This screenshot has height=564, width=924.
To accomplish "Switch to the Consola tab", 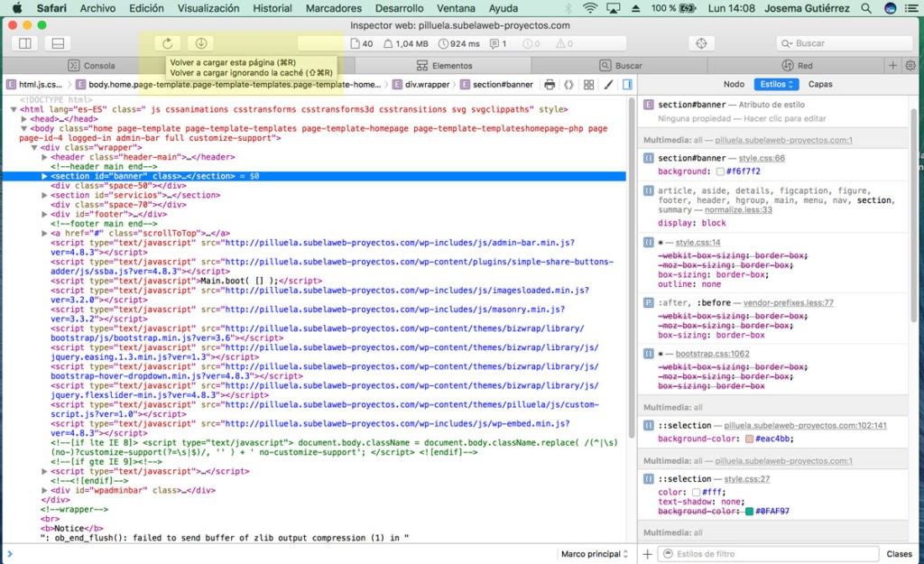I will tap(91, 65).
